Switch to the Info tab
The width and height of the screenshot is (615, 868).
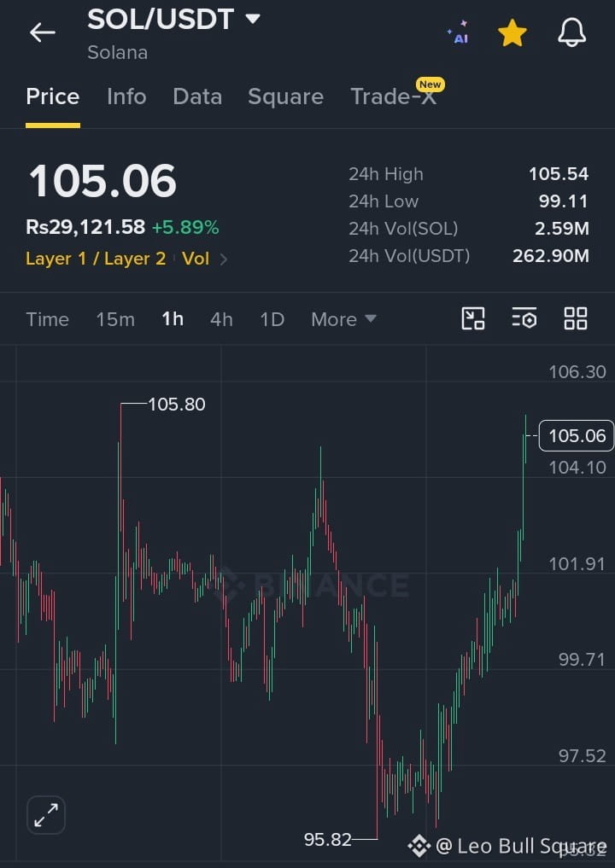click(126, 97)
